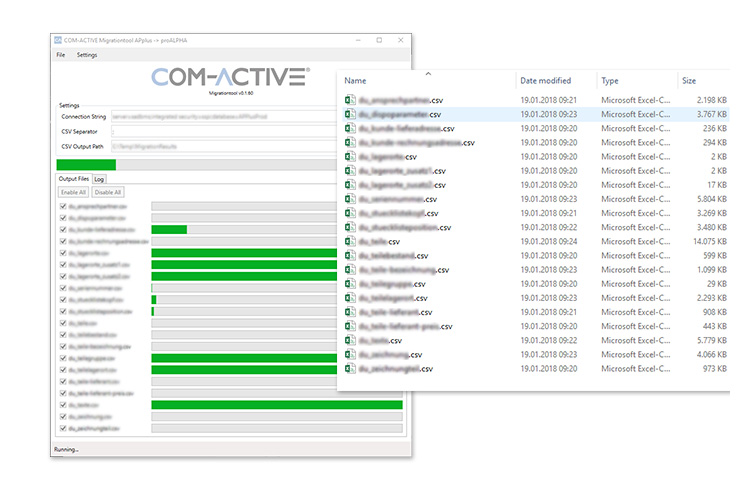Click Excel icon of the 973 KB file

(x=350, y=368)
